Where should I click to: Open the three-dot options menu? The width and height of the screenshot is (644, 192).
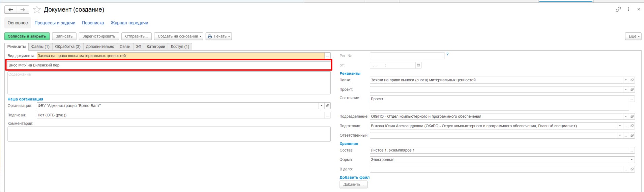pyautogui.click(x=628, y=9)
